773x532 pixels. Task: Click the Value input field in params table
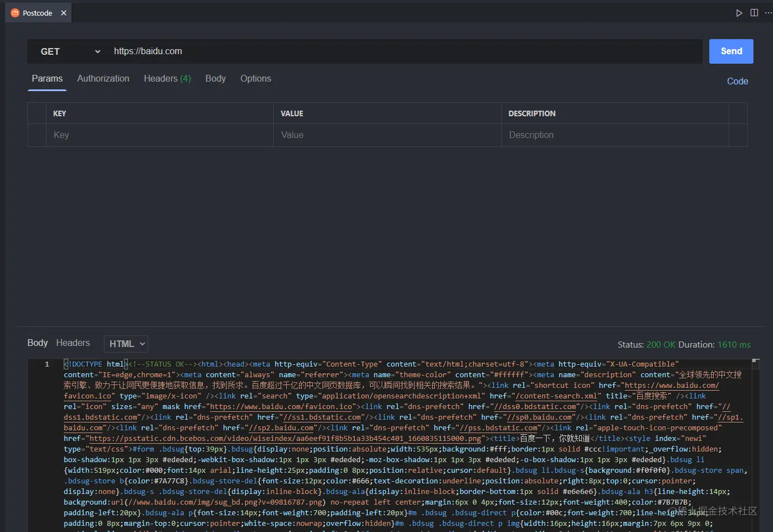(387, 135)
